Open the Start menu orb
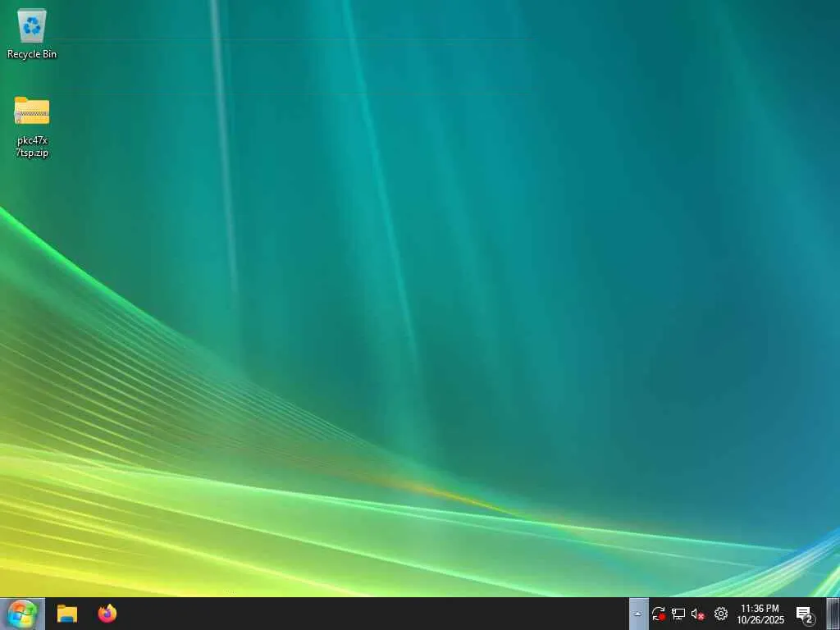Image resolution: width=840 pixels, height=630 pixels. point(22,614)
